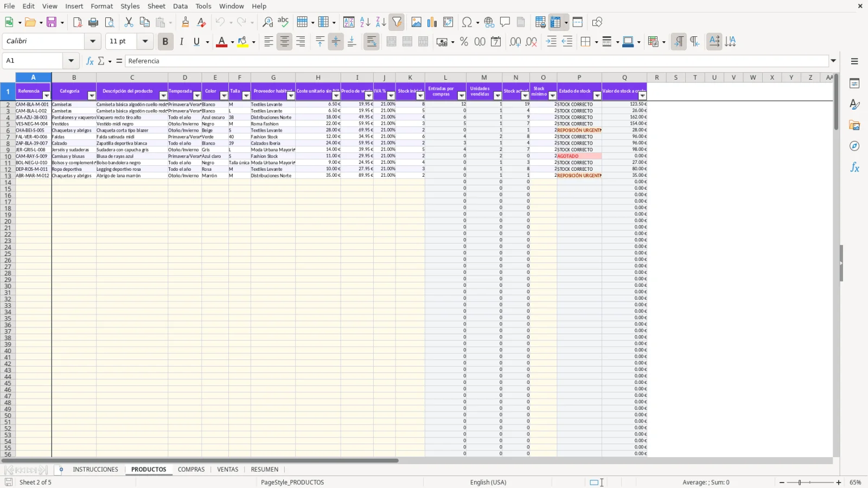Open Find and Replace icon
Image resolution: width=868 pixels, height=488 pixels.
tap(267, 22)
